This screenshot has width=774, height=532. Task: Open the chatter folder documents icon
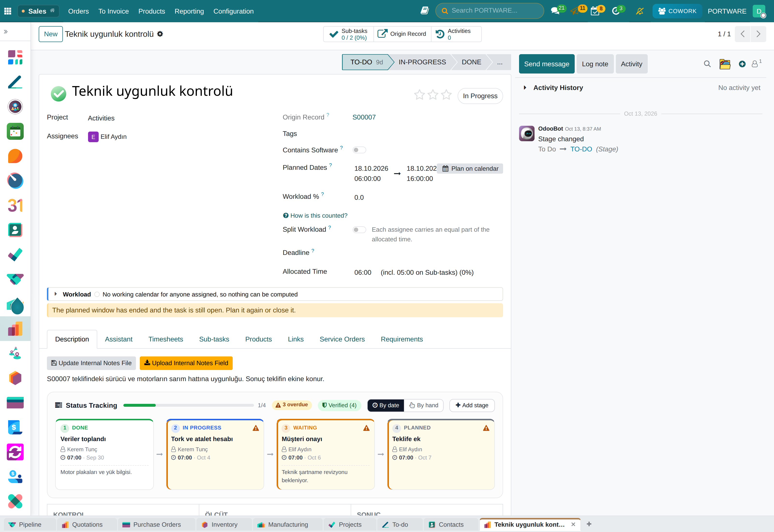(725, 64)
